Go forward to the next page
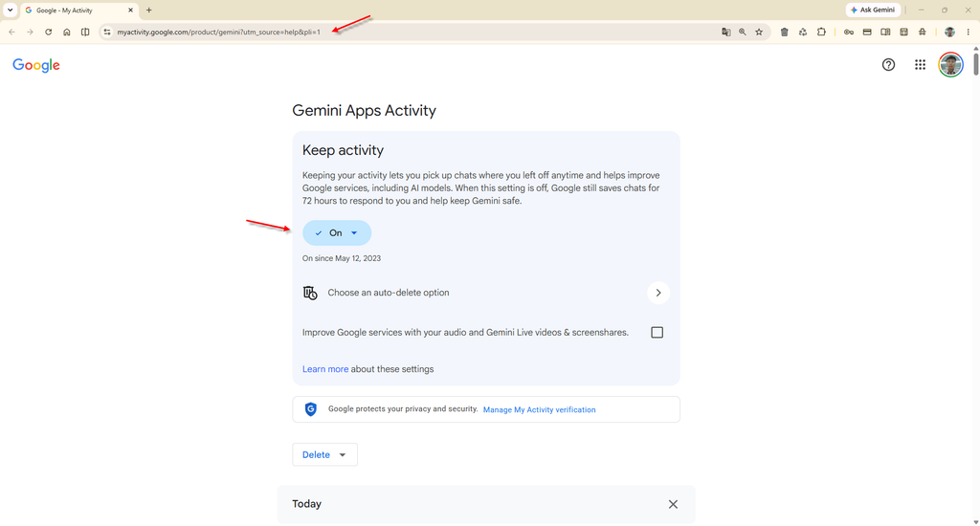 click(x=30, y=32)
